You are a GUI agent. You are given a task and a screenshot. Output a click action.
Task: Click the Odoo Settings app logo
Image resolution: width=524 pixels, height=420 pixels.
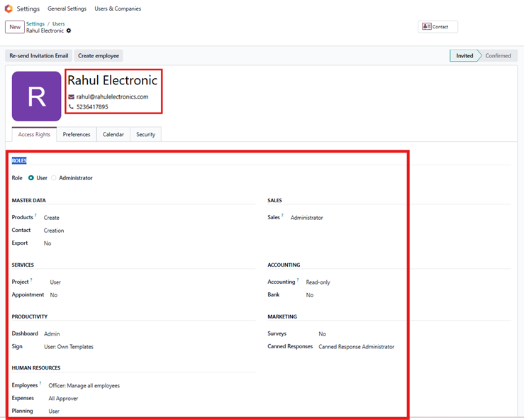point(9,9)
